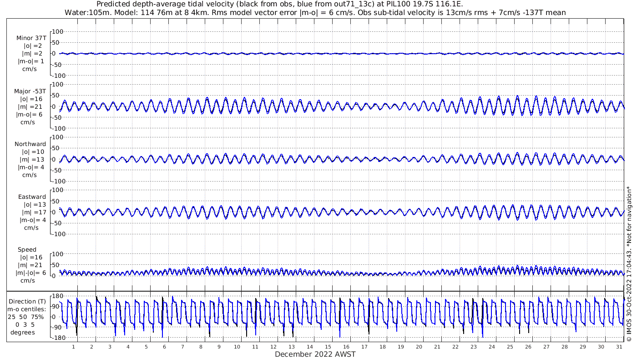The image size is (637, 364).
Task: Click day 10 tick label on date axis
Action: [237, 347]
